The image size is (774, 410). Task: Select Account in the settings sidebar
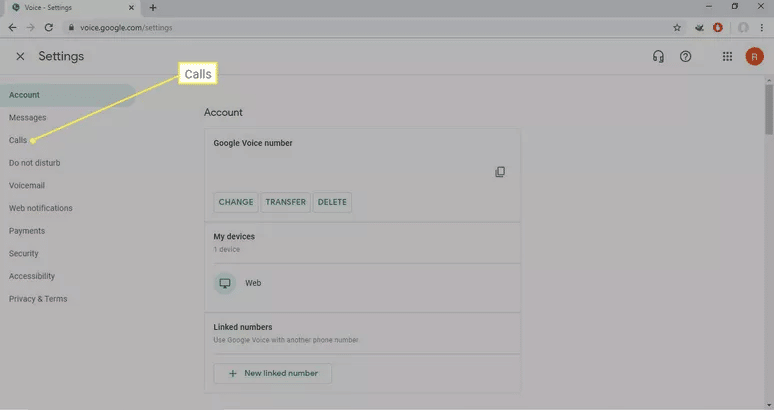[x=68, y=95]
